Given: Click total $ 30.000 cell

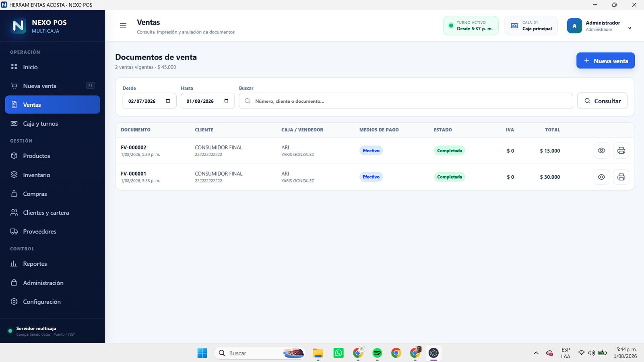Looking at the screenshot, I should point(550,177).
